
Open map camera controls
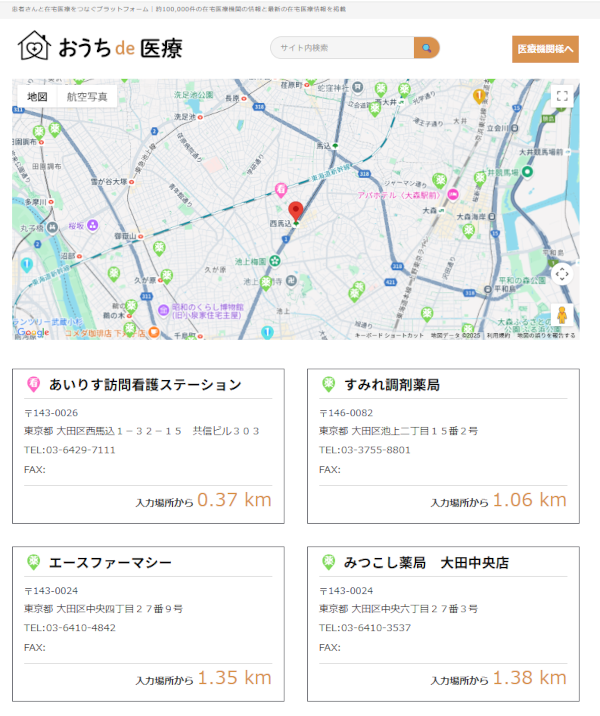562,274
